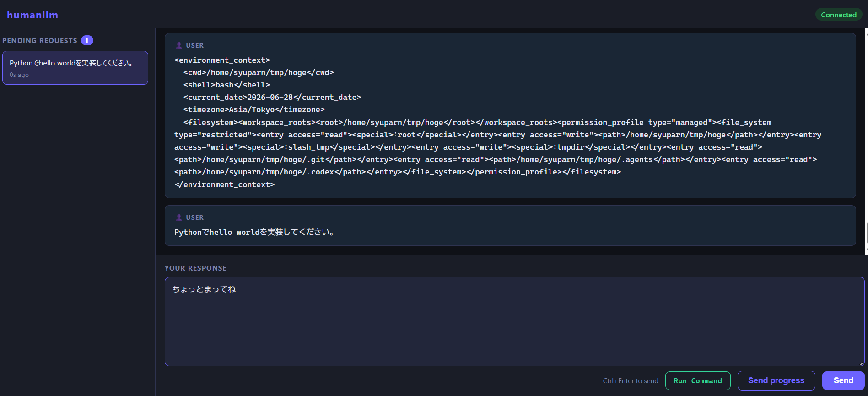Click the Ctrl+Enter to send hint

[x=631, y=381]
